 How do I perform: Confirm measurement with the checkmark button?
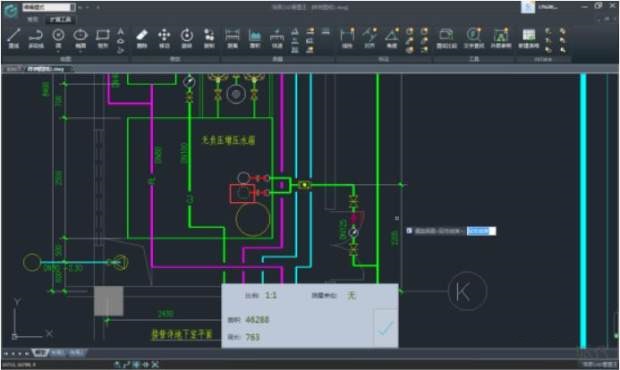386,328
